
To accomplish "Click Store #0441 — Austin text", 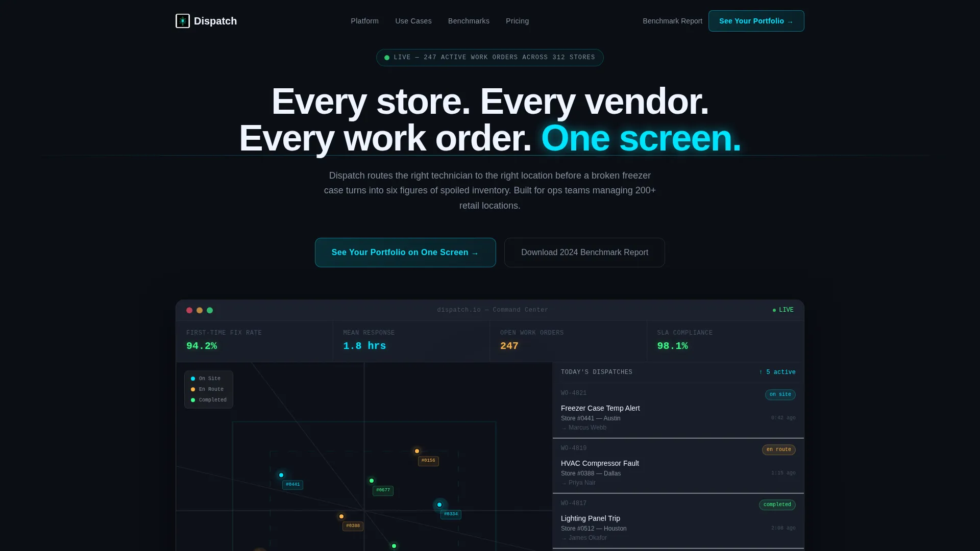I will pyautogui.click(x=591, y=418).
